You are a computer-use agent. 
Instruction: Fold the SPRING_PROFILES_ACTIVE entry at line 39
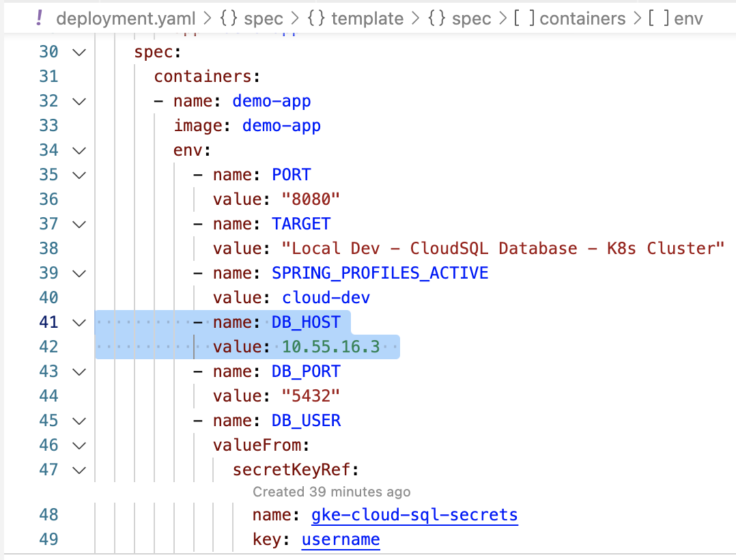tap(79, 273)
